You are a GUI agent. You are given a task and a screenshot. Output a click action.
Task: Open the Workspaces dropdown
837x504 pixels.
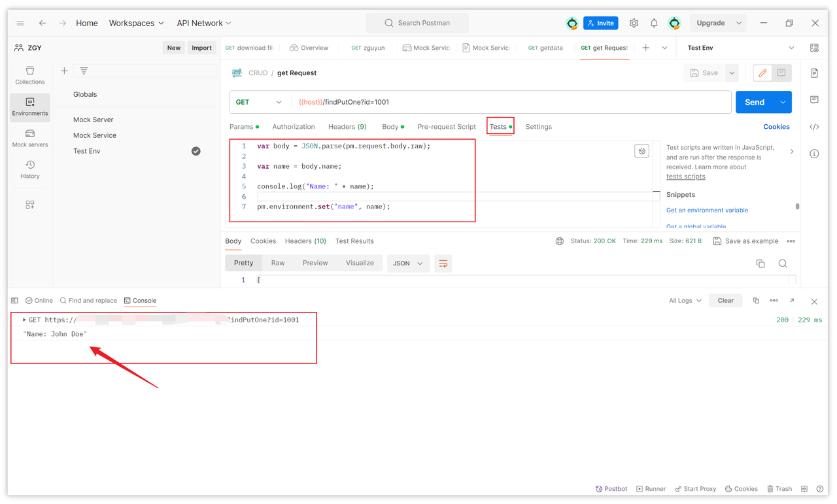pyautogui.click(x=136, y=23)
